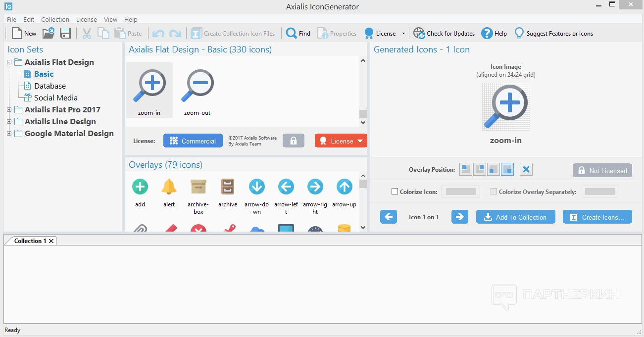The image size is (644, 337).
Task: Click the blue Commercial license button
Action: [x=193, y=141]
